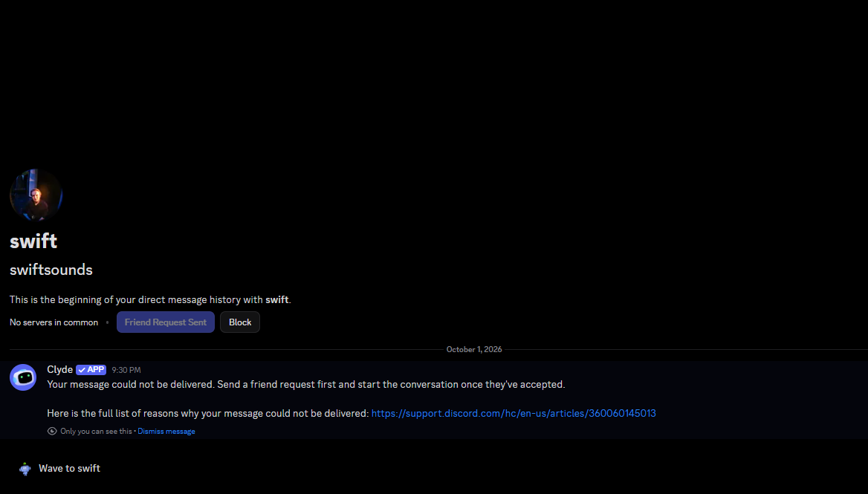Click 'No servers in common' text

point(54,322)
